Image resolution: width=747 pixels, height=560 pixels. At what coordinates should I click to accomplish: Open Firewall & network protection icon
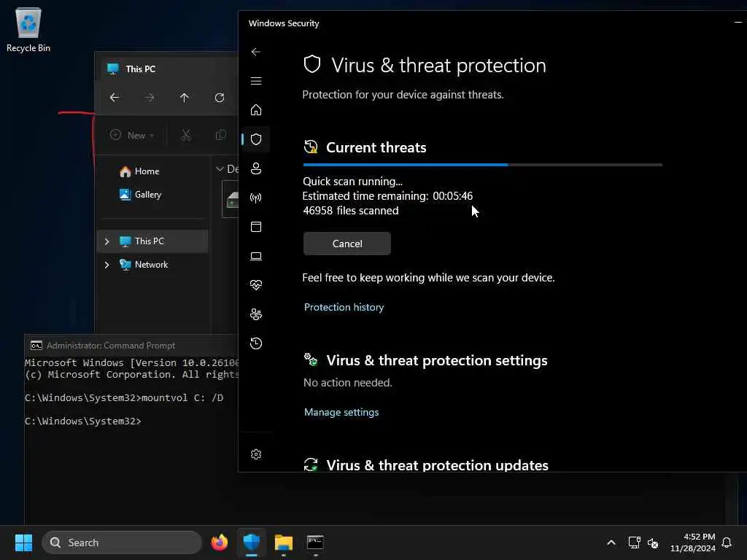coord(256,198)
